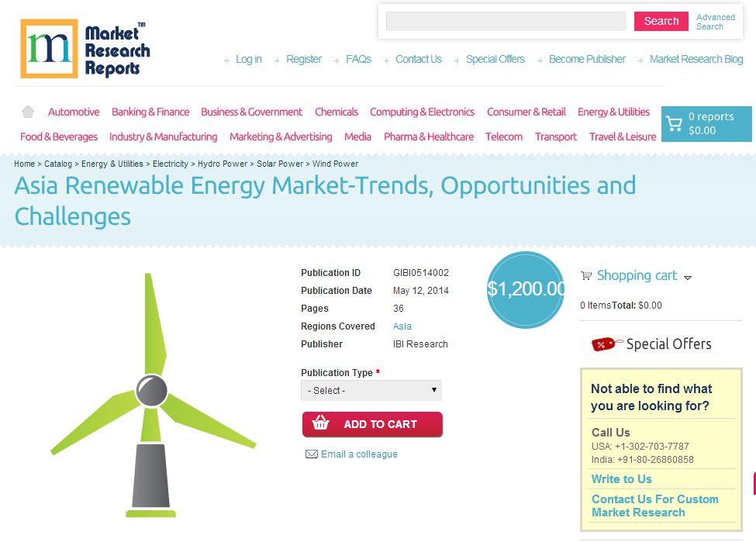
Task: Open the Market Research Blog link
Action: coord(696,59)
